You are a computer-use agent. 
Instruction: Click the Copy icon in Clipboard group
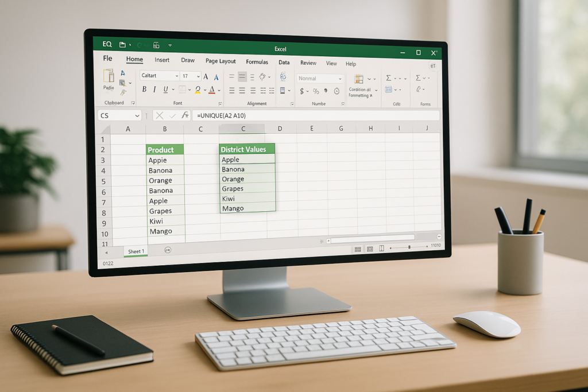[x=122, y=83]
